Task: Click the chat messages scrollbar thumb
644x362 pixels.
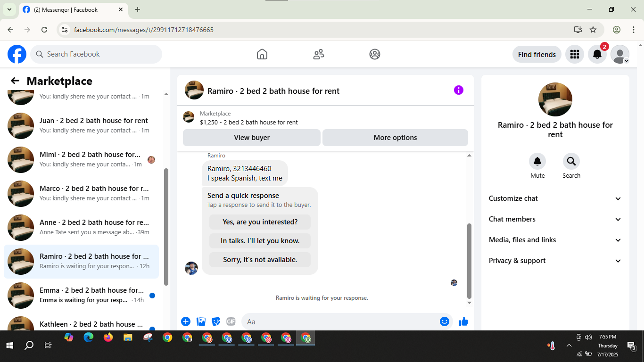Action: click(x=469, y=261)
